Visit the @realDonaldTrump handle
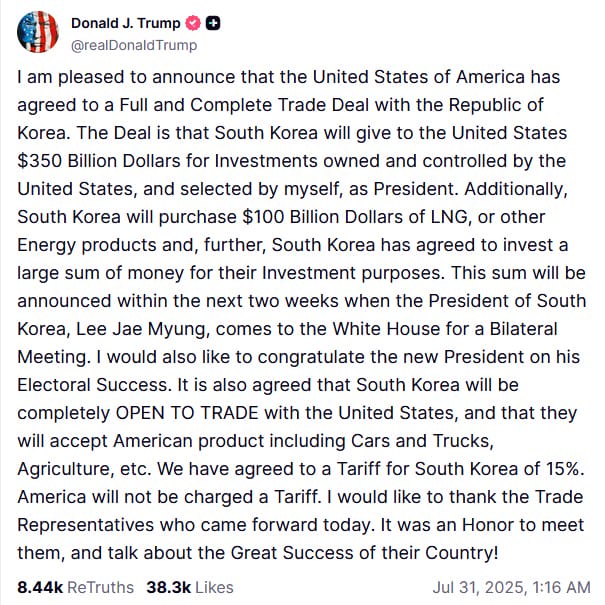Screen dimensions: 605x605 (134, 45)
